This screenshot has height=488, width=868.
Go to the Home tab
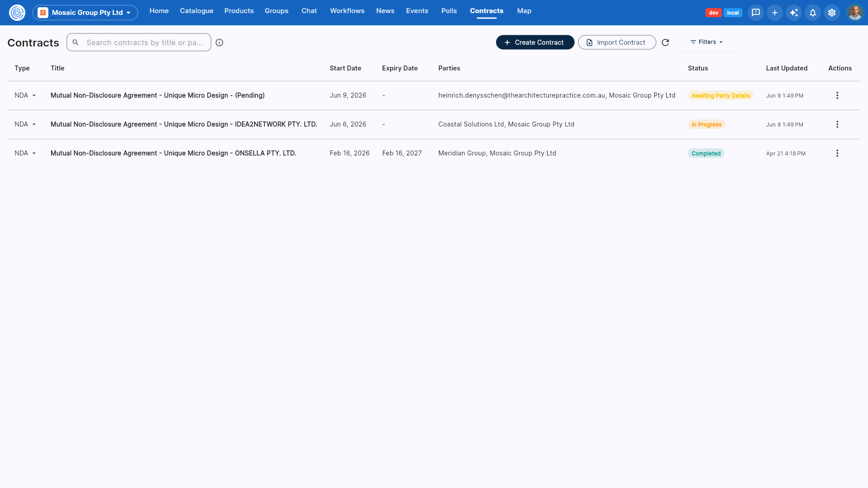point(159,11)
